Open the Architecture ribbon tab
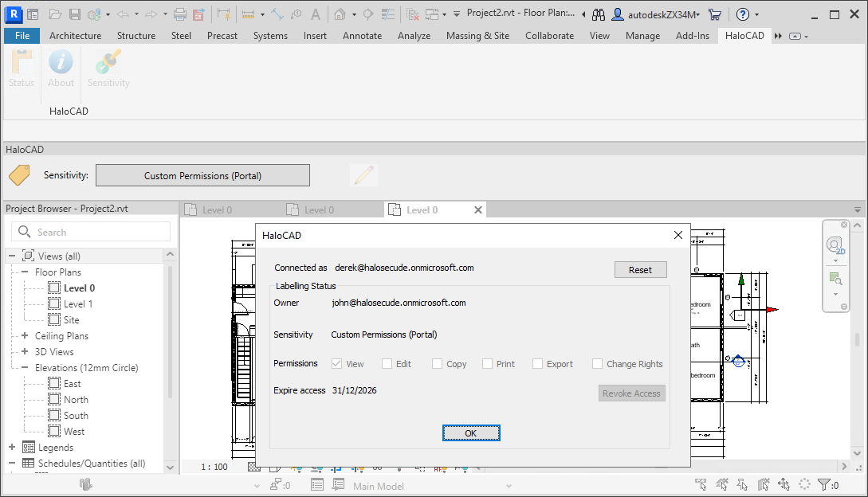The width and height of the screenshot is (868, 497). click(x=76, y=36)
